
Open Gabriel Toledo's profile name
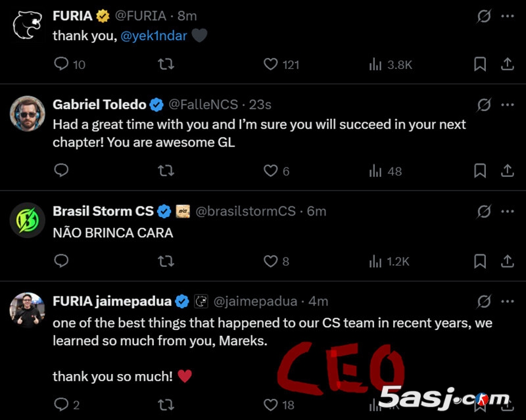99,105
